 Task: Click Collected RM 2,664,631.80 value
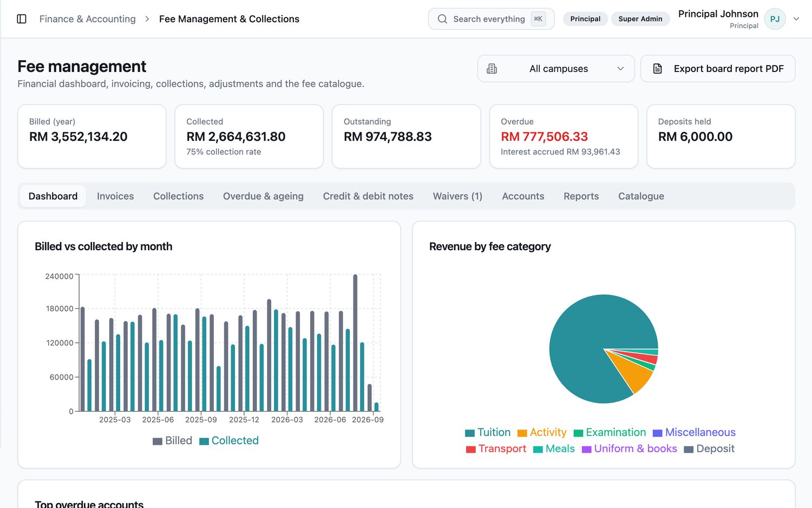236,137
